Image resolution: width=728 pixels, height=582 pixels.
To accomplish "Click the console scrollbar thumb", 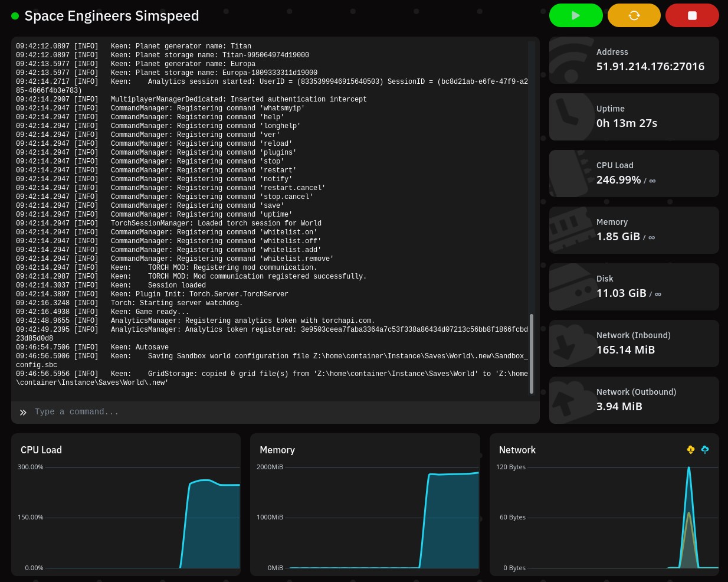I will (532, 354).
